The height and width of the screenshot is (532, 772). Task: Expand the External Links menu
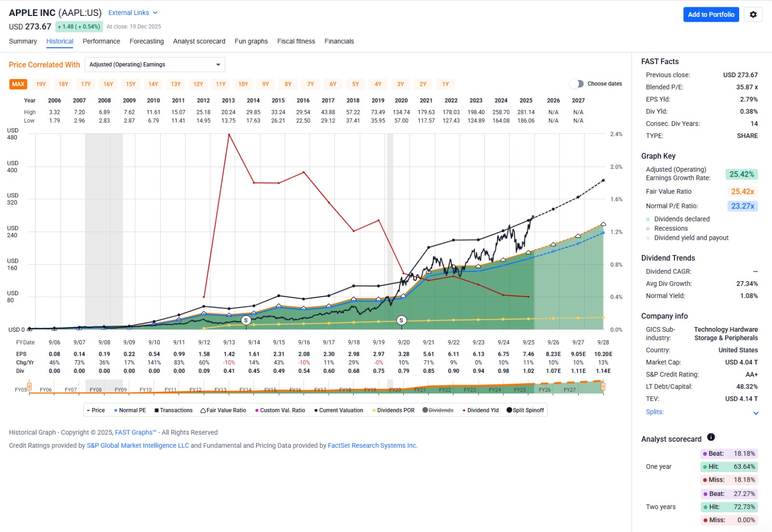(133, 13)
